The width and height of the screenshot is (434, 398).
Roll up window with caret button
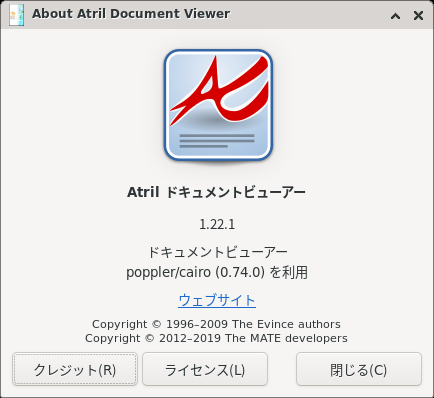click(395, 15)
